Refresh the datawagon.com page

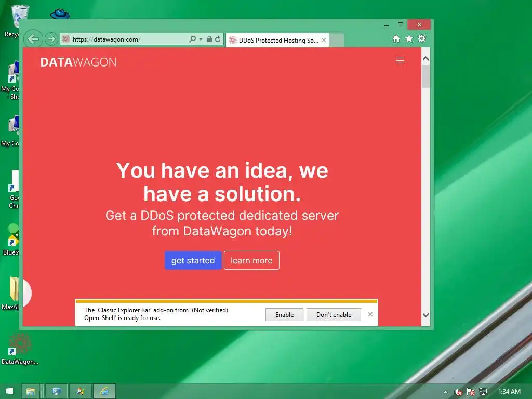pyautogui.click(x=218, y=39)
